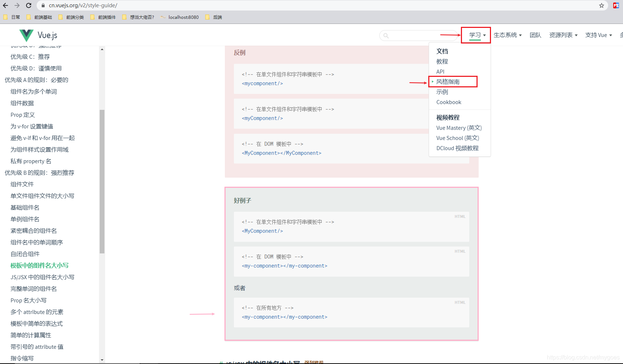
Task: Click the Vue.js logo
Action: pyautogui.click(x=37, y=35)
